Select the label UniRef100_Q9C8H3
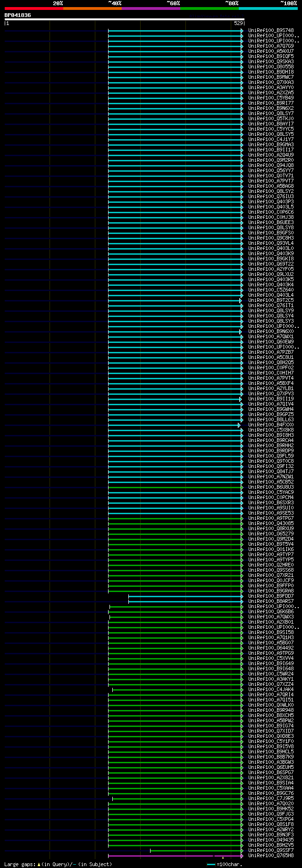 coord(271,238)
